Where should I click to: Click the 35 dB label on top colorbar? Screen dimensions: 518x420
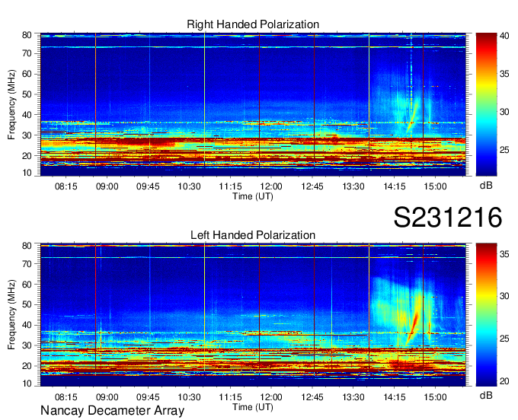504,74
